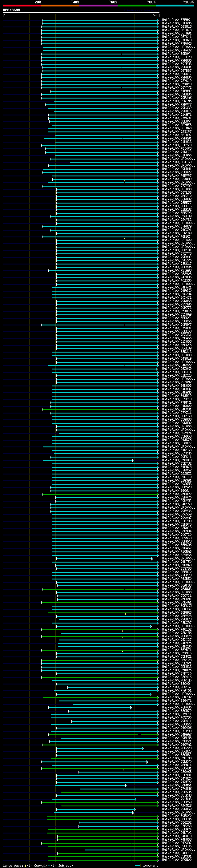
Task: Click the purple ~60% identity legend bar
Action: (99, 6)
